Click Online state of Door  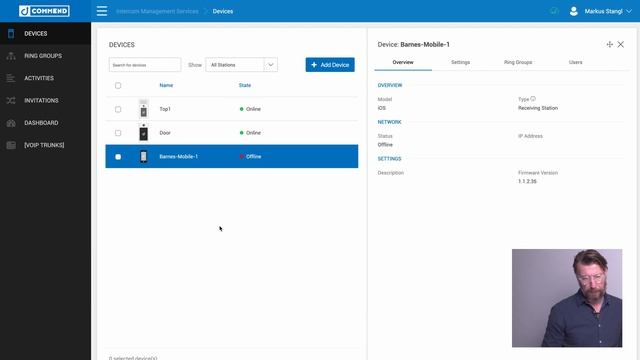pyautogui.click(x=250, y=133)
